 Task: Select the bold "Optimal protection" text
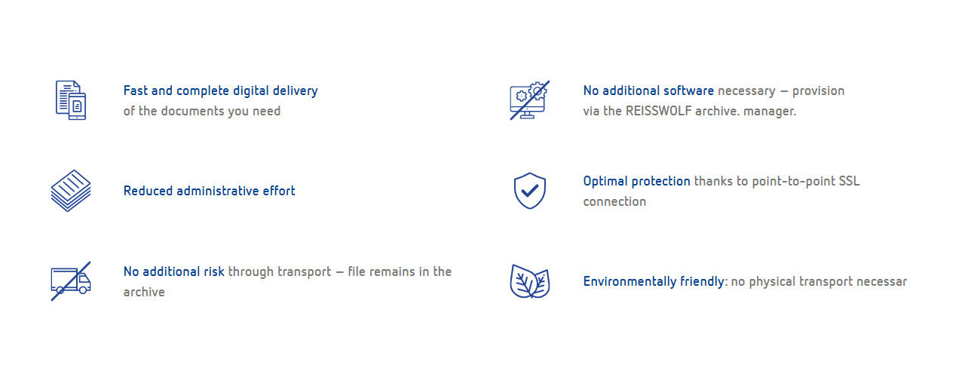[636, 181]
